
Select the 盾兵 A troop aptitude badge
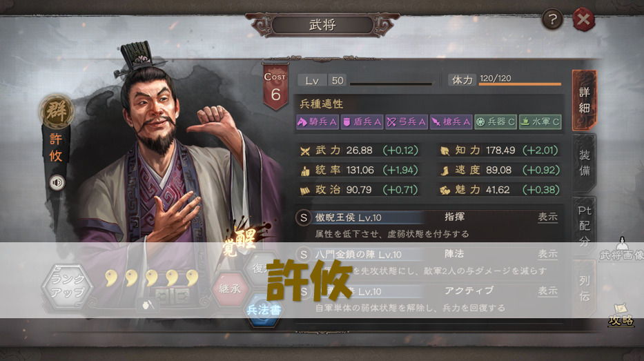[x=362, y=121]
